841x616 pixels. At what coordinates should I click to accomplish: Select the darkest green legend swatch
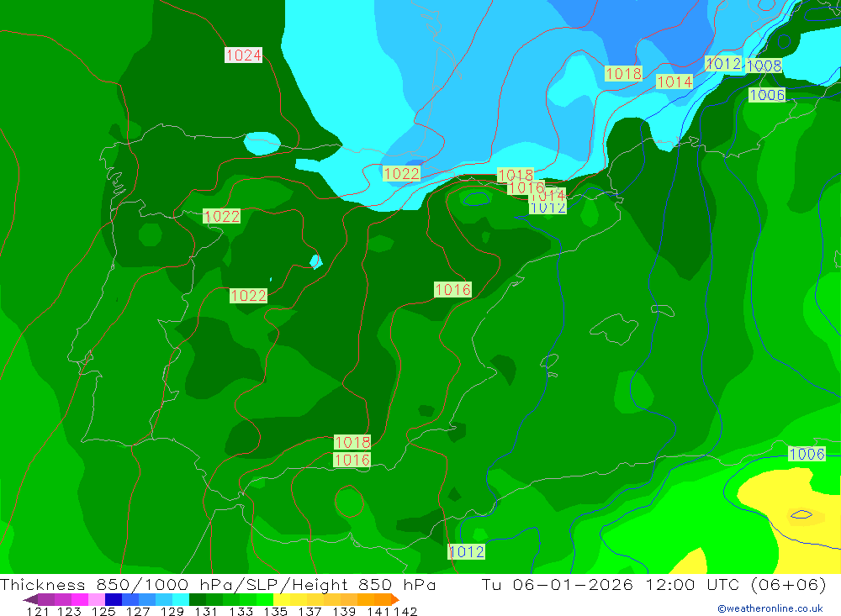pos(198,599)
